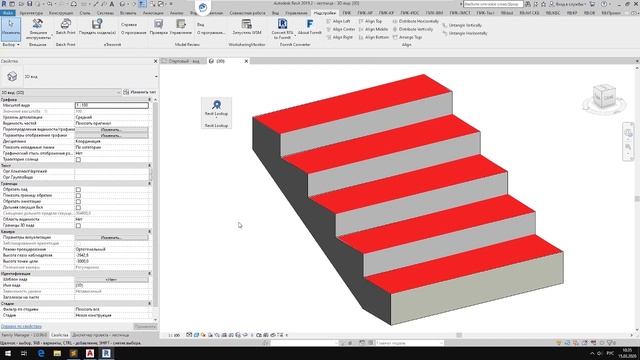The height and width of the screenshot is (360, 640).
Task: Click the help search input field
Action: pyautogui.click(x=493, y=4)
